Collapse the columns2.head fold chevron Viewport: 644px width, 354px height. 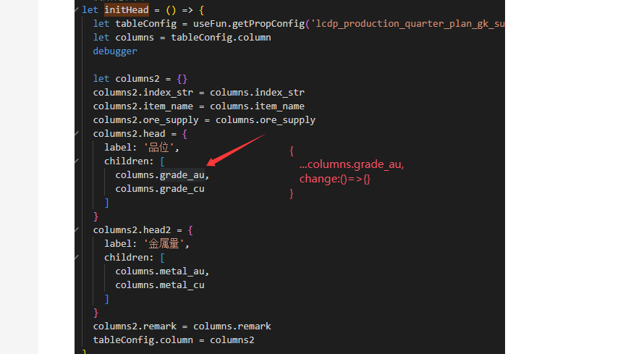pyautogui.click(x=77, y=134)
